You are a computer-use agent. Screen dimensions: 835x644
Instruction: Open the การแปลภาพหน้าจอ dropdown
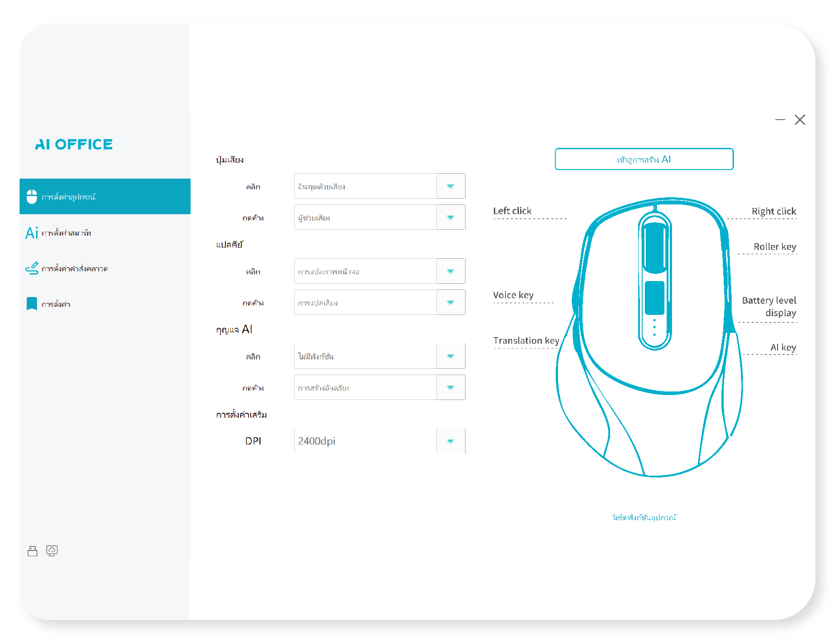coord(450,271)
